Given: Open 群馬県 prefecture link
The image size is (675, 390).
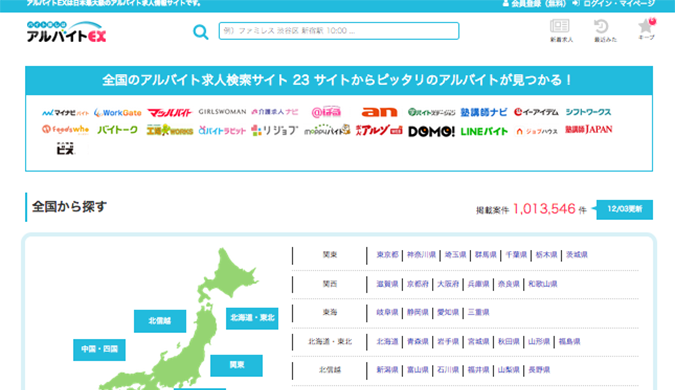Looking at the screenshot, I should [x=486, y=255].
